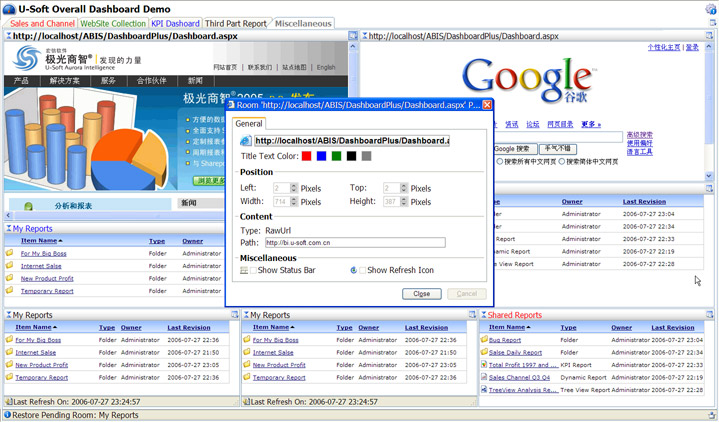
Task: Click the Left position spinner arrows
Action: 294,188
